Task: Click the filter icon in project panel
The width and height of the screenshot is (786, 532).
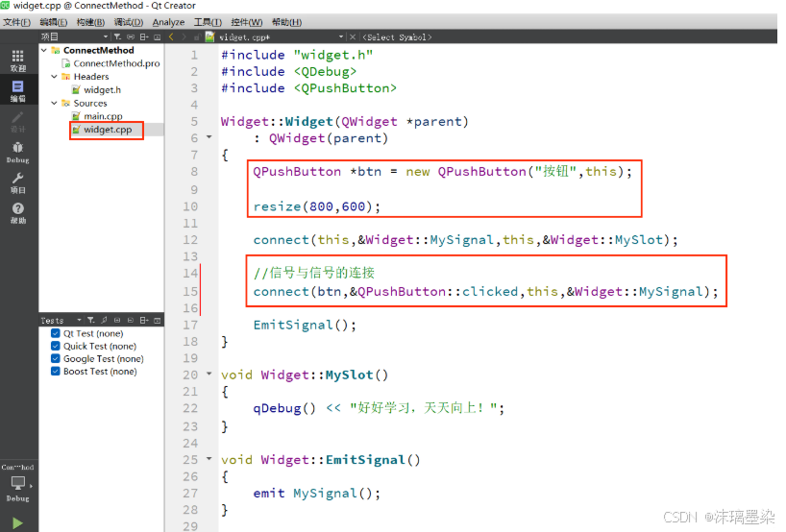Action: (x=117, y=36)
